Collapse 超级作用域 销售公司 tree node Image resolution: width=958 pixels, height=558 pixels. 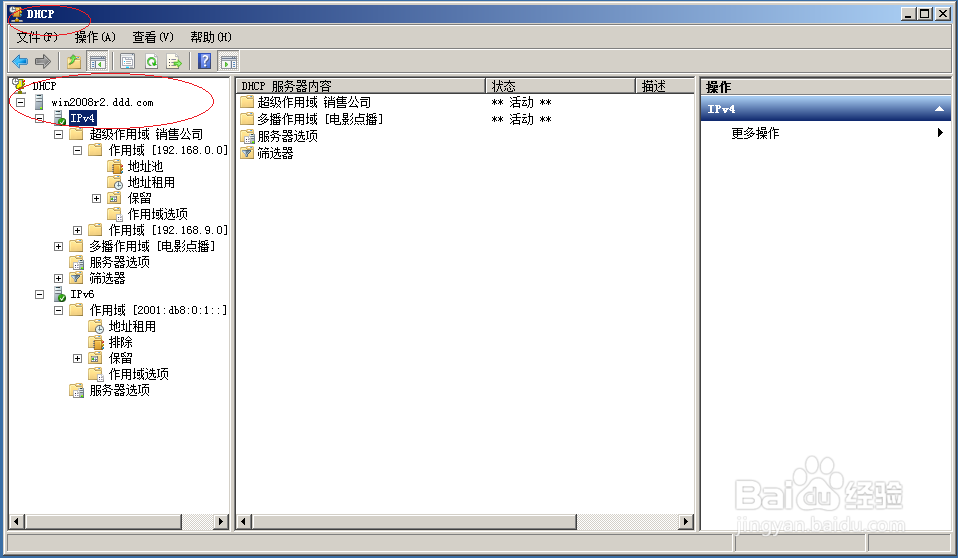pyautogui.click(x=59, y=134)
